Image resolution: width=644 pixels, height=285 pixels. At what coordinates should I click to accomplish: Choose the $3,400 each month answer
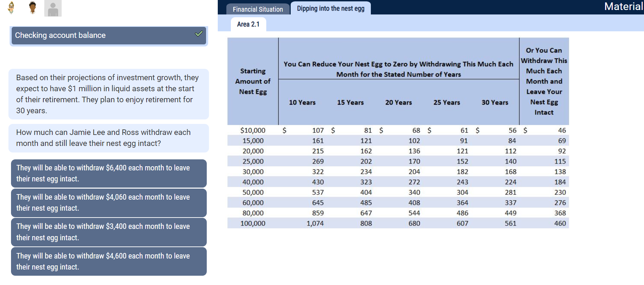109,232
